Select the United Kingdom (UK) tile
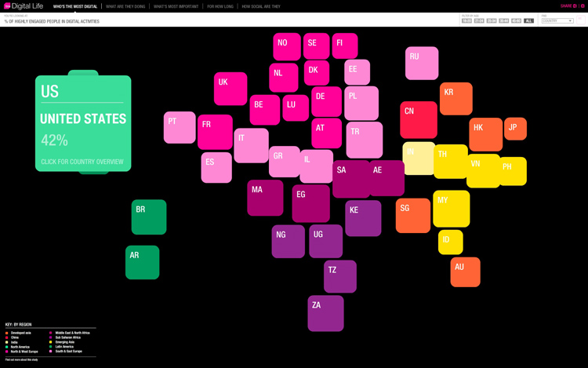 click(x=230, y=89)
